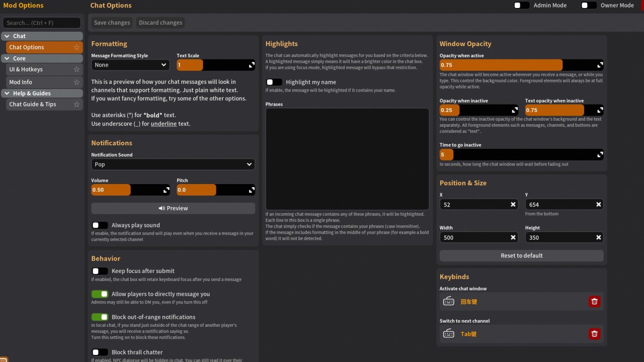Click Reset to default
644x362 pixels.
(x=521, y=255)
